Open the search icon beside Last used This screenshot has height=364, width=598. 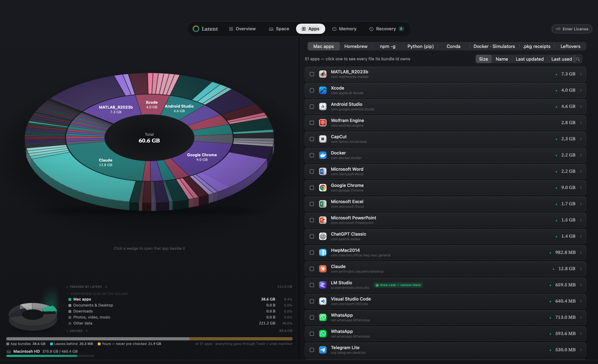pyautogui.click(x=578, y=59)
